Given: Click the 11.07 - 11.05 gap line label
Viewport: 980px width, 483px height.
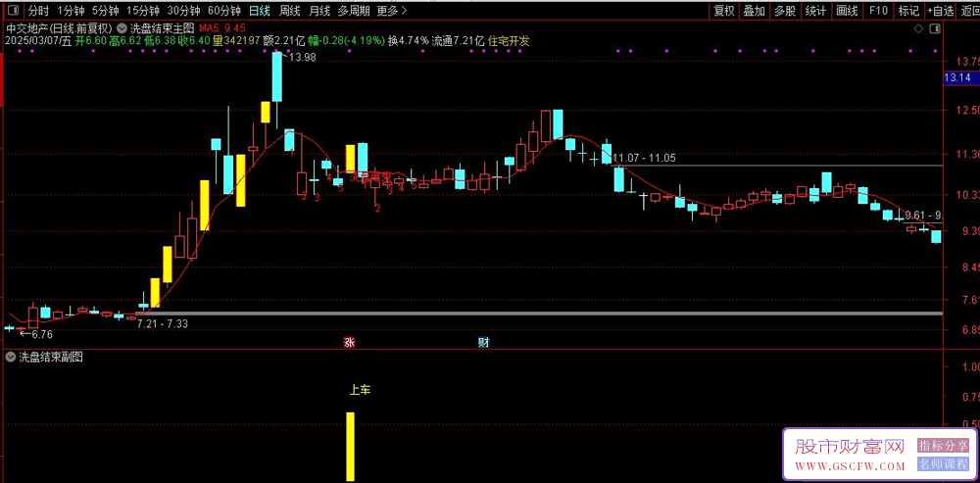Looking at the screenshot, I should point(645,158).
